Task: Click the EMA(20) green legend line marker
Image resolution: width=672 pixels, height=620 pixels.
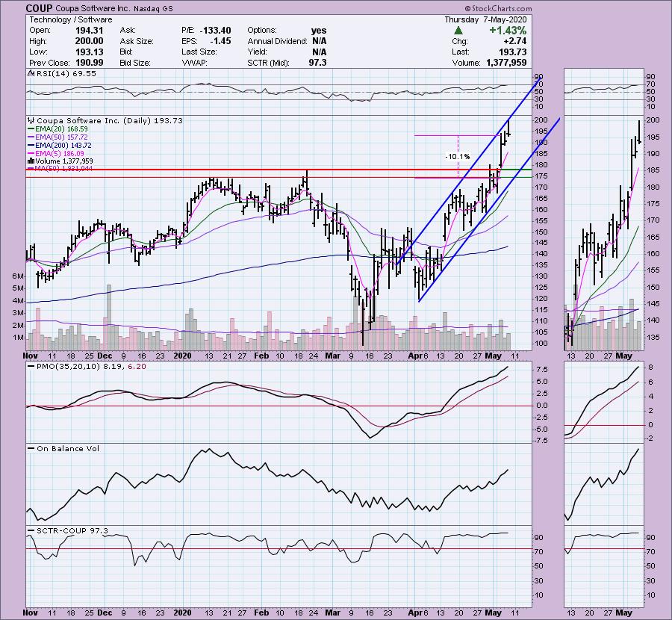Action: pyautogui.click(x=31, y=128)
